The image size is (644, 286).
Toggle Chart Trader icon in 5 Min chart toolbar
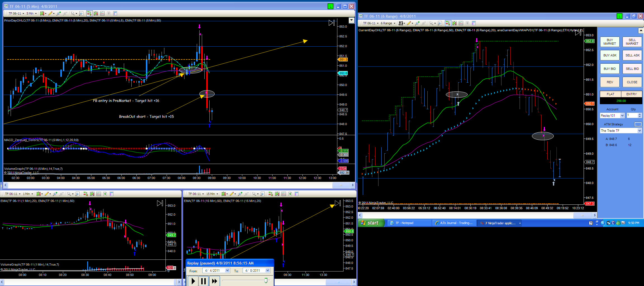coord(89,13)
